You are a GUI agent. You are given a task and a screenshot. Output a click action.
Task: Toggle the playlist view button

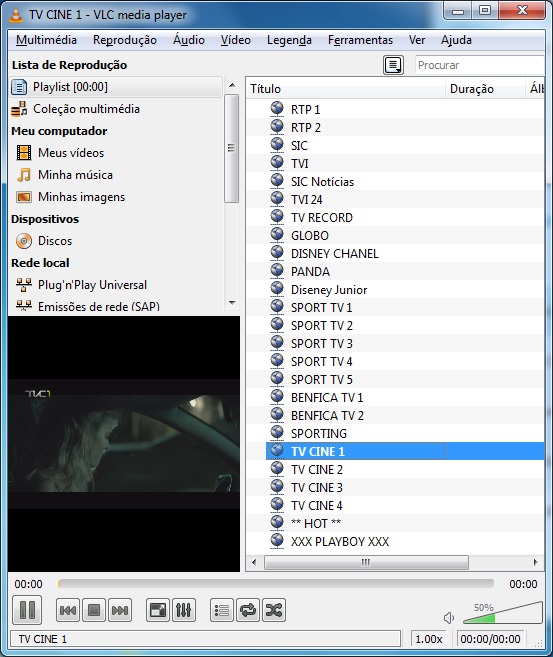click(x=222, y=610)
